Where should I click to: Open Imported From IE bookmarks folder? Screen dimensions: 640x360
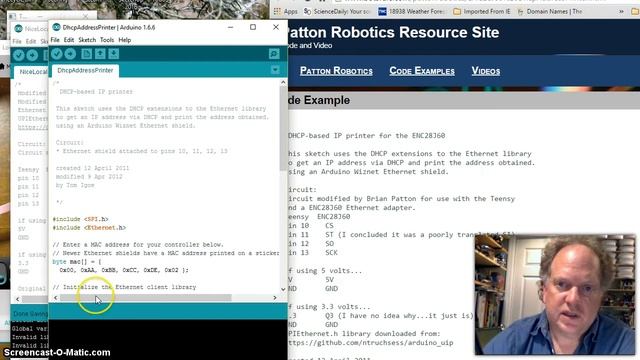(x=482, y=11)
